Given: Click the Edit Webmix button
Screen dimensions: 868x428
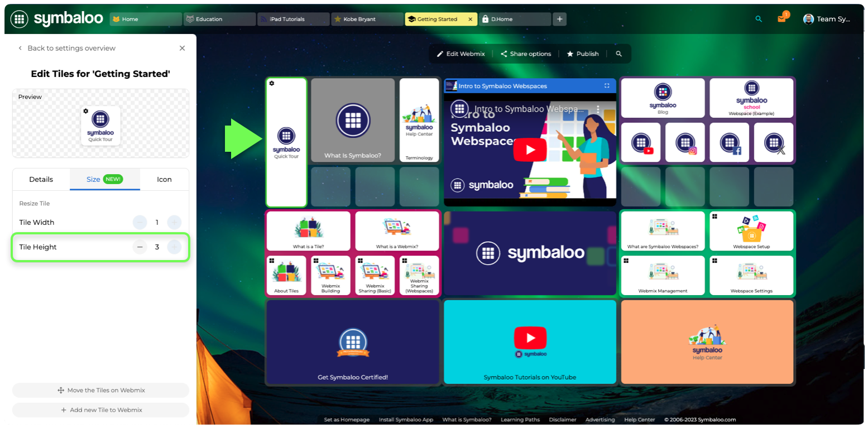Looking at the screenshot, I should click(x=461, y=54).
